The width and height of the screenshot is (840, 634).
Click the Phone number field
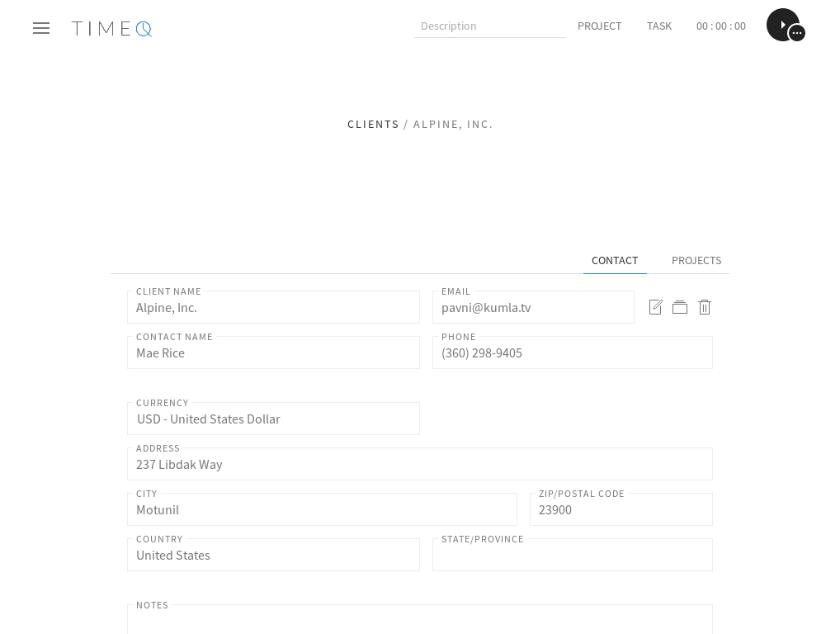572,353
